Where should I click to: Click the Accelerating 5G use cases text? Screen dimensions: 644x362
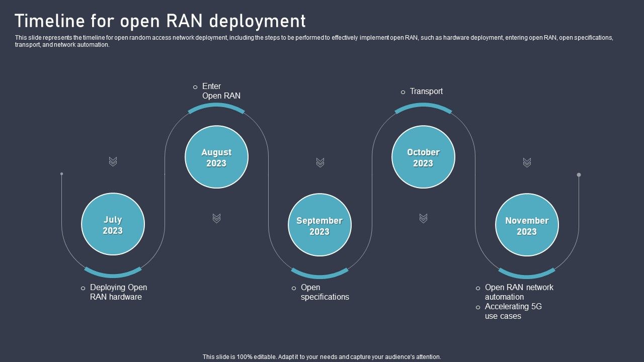coord(512,311)
